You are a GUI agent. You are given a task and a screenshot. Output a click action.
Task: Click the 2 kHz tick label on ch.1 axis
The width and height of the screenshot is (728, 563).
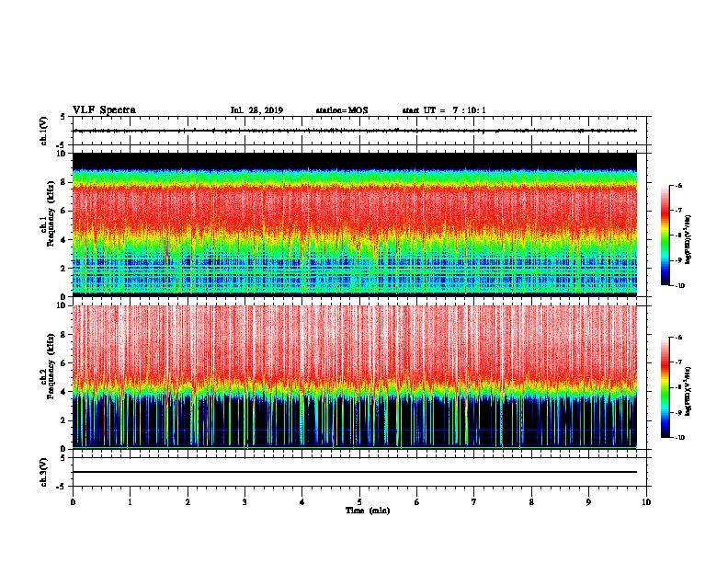[63, 269]
